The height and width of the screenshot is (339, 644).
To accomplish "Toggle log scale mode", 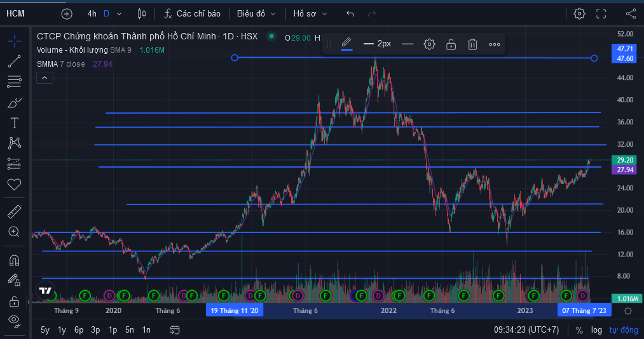I will click(596, 330).
